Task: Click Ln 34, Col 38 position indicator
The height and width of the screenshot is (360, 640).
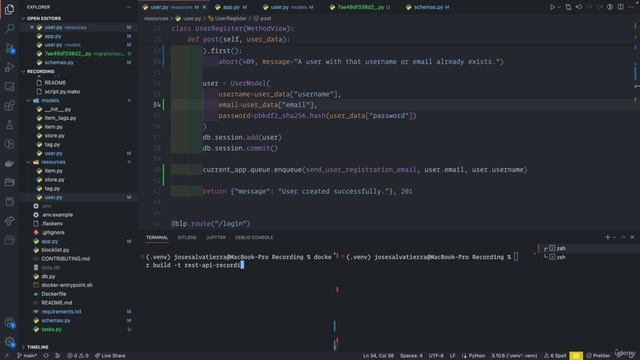Action: click(x=378, y=356)
